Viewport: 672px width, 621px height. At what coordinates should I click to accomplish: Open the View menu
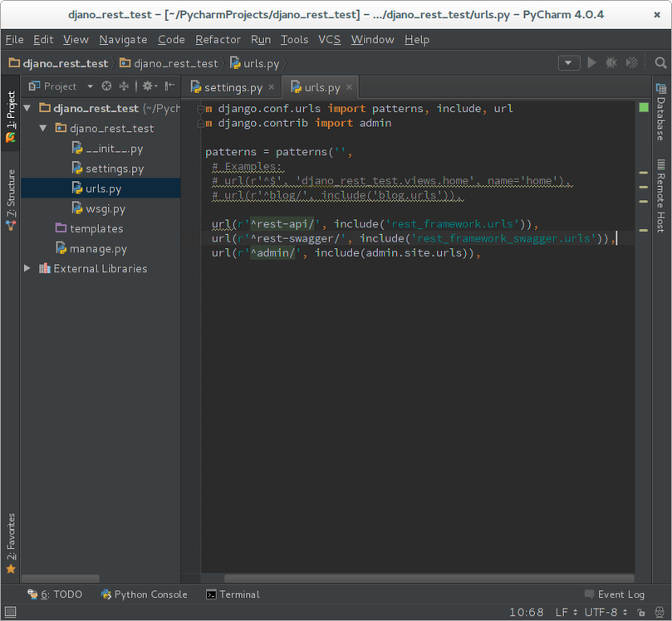76,39
